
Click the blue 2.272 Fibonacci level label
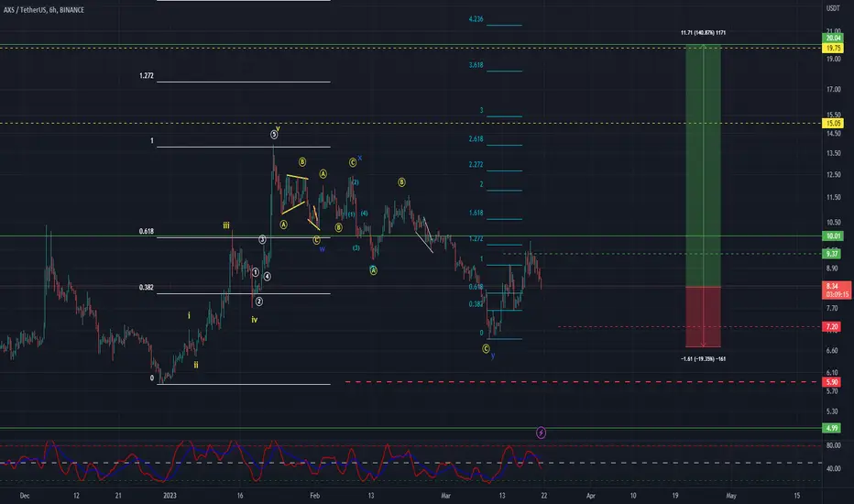[476, 165]
